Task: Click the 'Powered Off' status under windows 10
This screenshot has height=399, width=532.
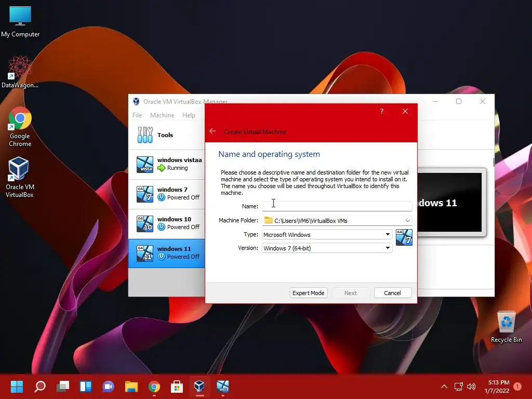Action: coord(183,227)
